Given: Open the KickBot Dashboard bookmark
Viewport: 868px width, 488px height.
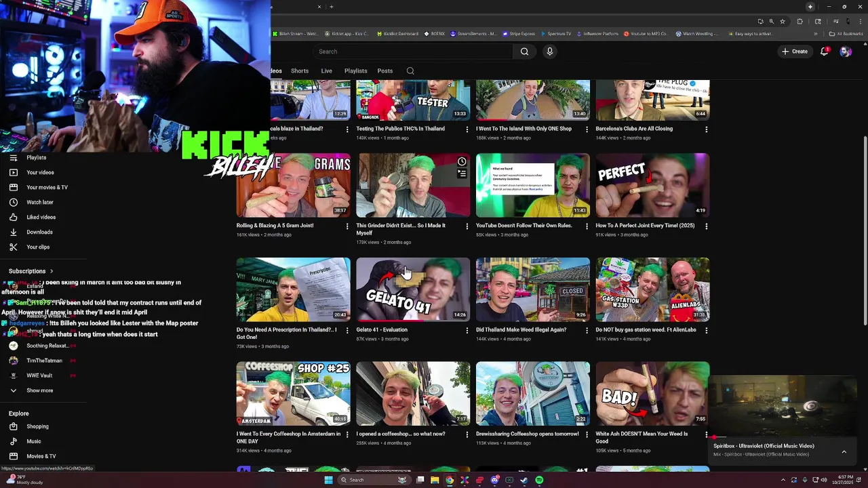Looking at the screenshot, I should click(x=397, y=34).
